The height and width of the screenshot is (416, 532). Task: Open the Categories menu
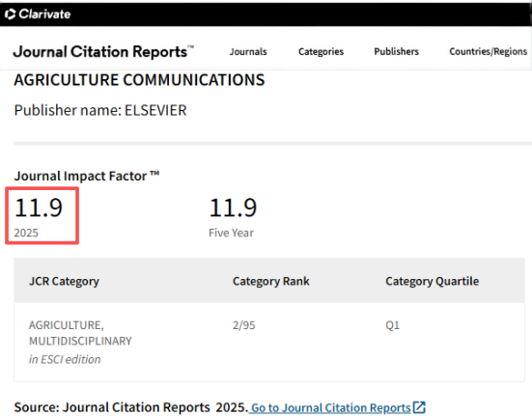321,51
